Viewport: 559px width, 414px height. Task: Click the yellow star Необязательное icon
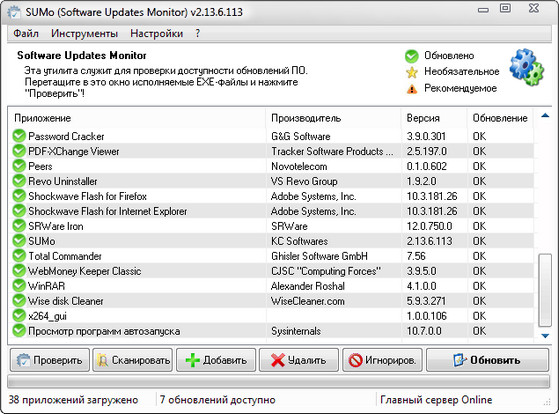(x=412, y=72)
